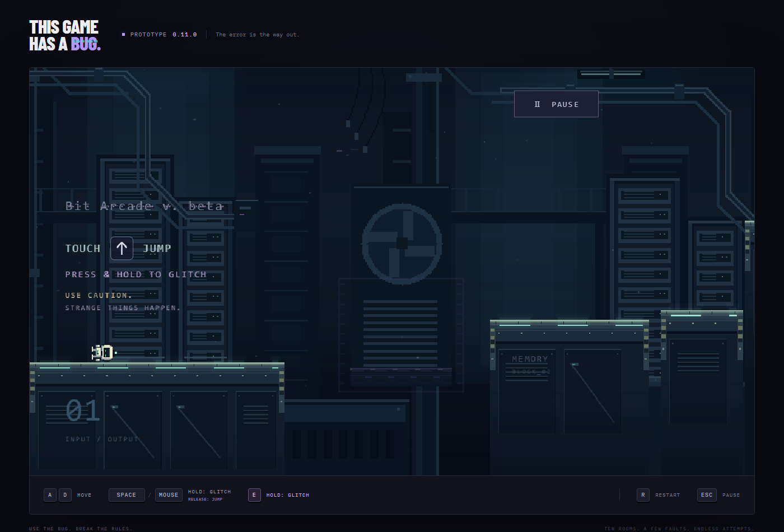Click the MOUSE key hint
The image size is (784, 532).
[169, 495]
